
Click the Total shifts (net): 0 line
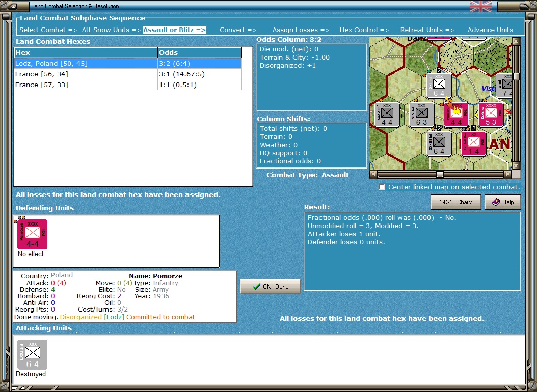click(x=293, y=129)
